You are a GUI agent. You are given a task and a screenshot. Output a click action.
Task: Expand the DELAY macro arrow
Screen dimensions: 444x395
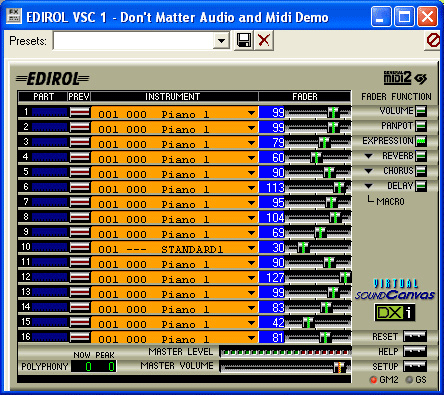tap(368, 186)
